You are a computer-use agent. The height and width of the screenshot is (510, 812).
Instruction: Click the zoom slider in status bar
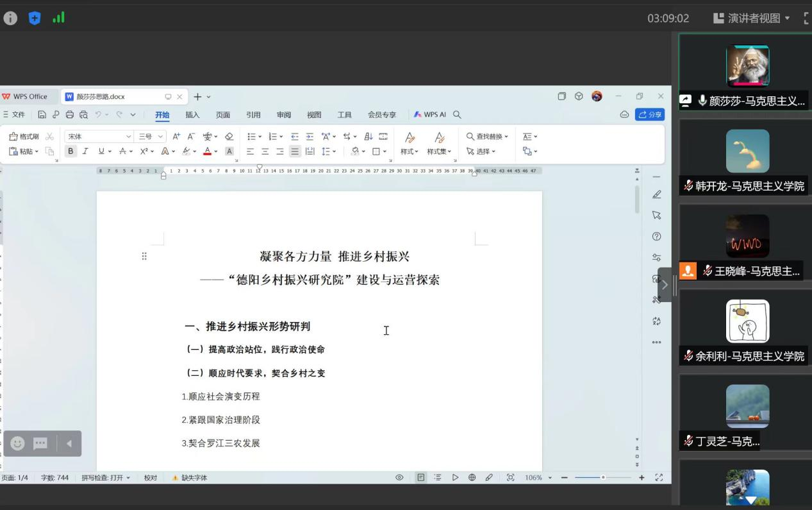[602, 478]
